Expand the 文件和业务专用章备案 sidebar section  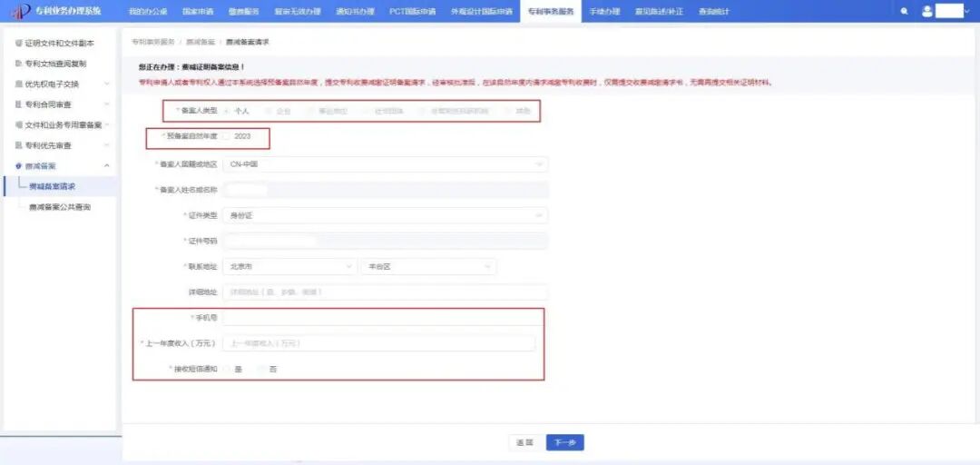coord(62,125)
